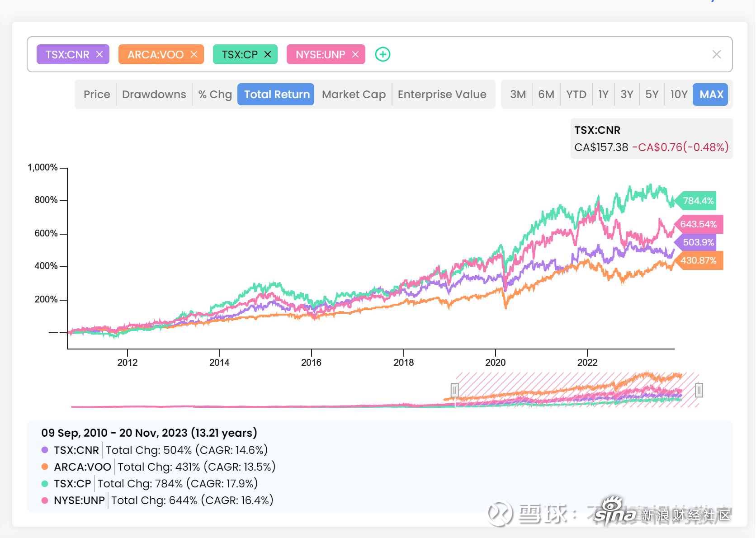
Task: Click the purple TSX:CNR legend dot
Action: click(45, 450)
